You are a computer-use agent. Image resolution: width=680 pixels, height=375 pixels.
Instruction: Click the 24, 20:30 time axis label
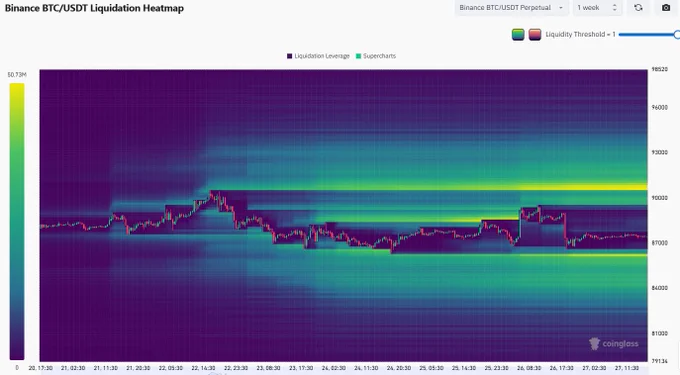click(399, 368)
